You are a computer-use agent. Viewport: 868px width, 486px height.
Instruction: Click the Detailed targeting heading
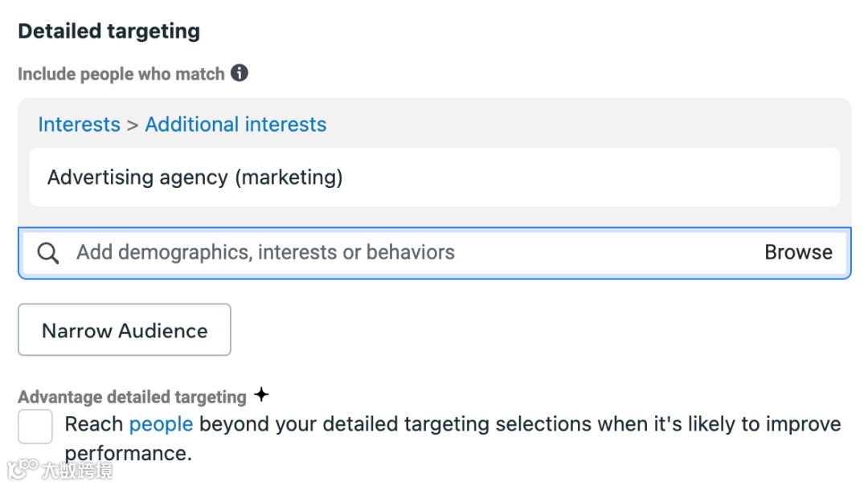pyautogui.click(x=108, y=31)
